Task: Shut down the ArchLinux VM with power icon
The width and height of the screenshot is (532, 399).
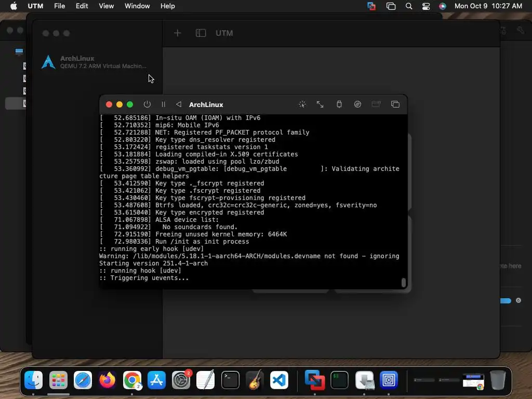Action: point(147,104)
